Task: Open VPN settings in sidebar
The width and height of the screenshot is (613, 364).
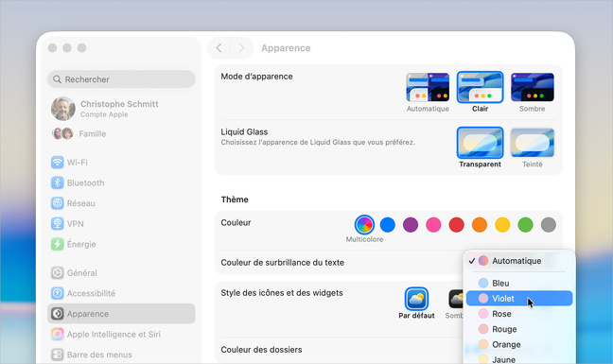Action: (121, 224)
